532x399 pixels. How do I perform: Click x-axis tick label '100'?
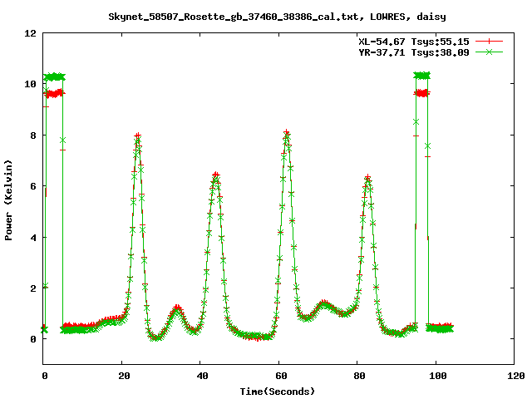click(x=438, y=376)
